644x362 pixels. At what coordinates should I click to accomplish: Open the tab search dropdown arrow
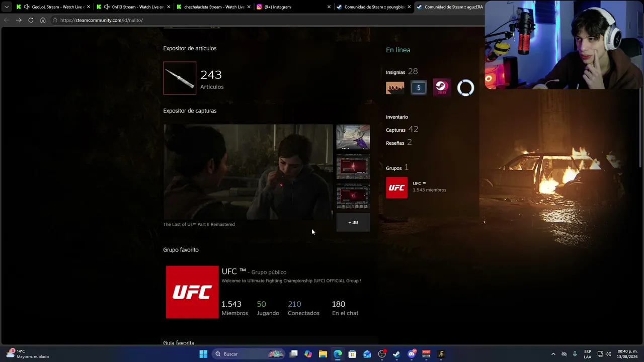pyautogui.click(x=6, y=7)
